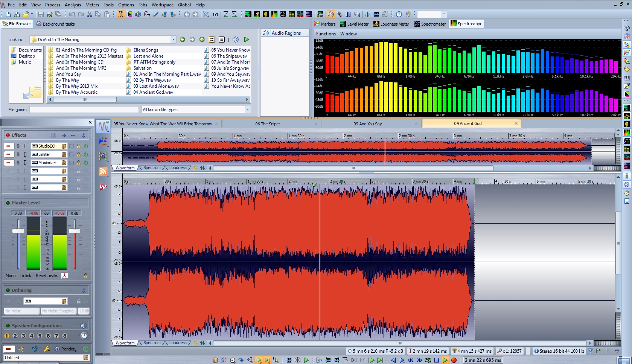Click the New file icon in toolbar
The width and height of the screenshot is (632, 364).
tap(8, 14)
